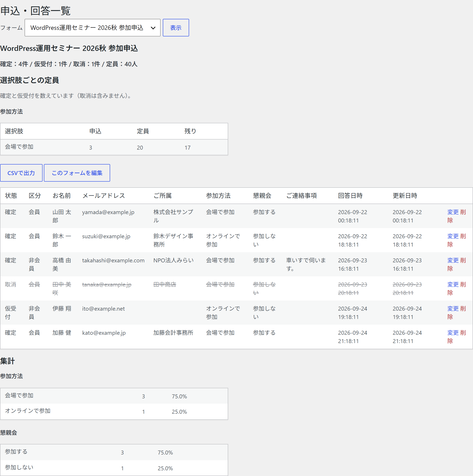Click 変更 link for ito@example.net row
This screenshot has width=473, height=476.
click(453, 308)
